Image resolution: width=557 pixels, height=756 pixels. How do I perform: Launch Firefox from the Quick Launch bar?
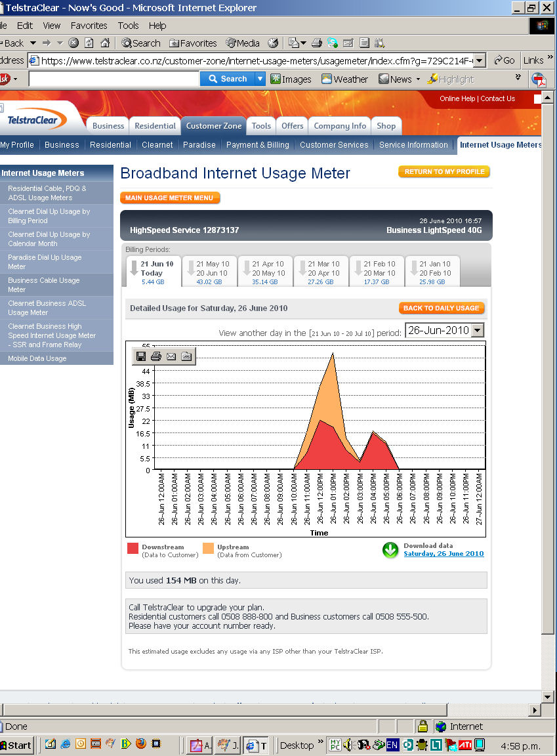click(141, 744)
